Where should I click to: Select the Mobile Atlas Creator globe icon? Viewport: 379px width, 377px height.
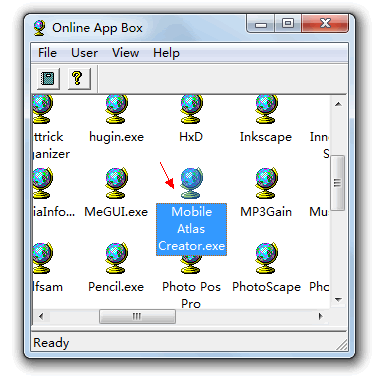(x=191, y=183)
